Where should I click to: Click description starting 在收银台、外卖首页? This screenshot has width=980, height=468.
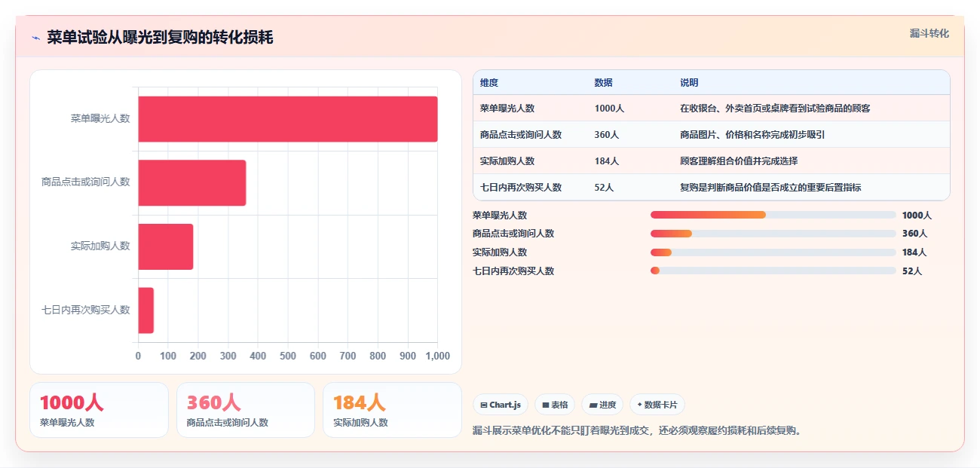point(775,109)
